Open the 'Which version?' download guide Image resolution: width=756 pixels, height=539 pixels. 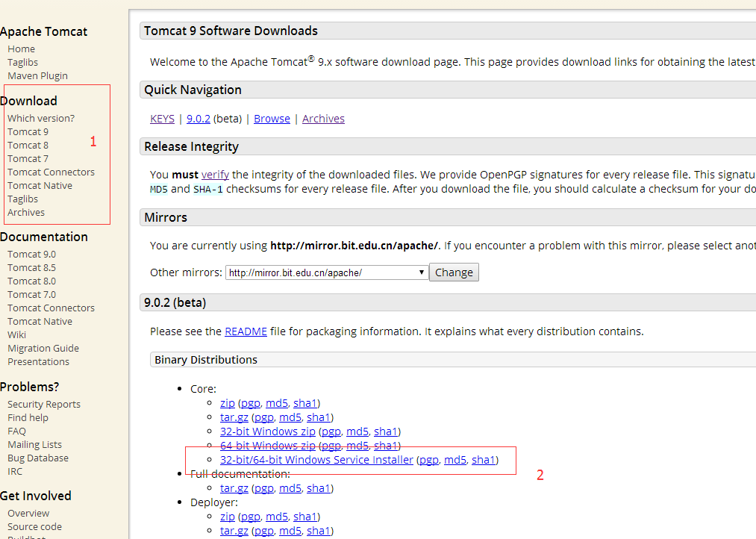click(41, 118)
